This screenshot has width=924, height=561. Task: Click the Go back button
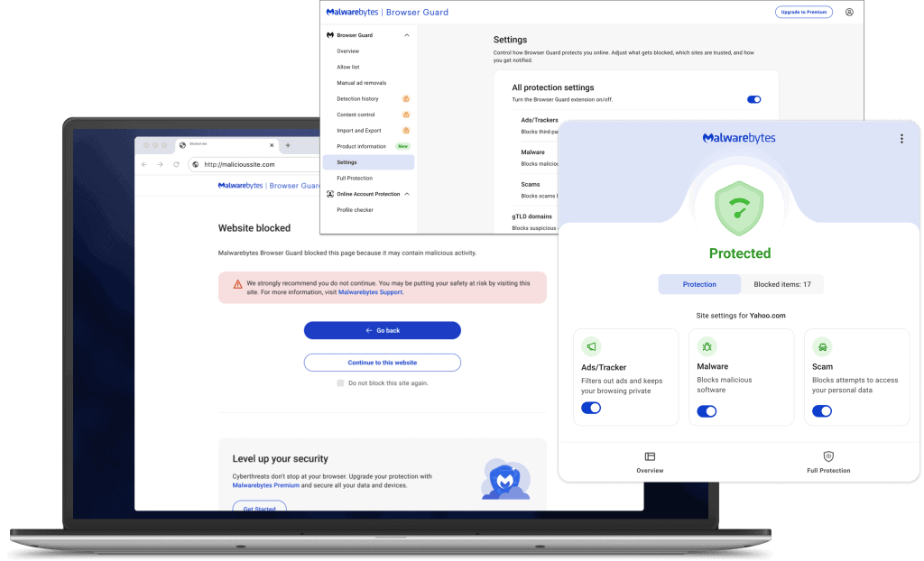click(x=383, y=331)
